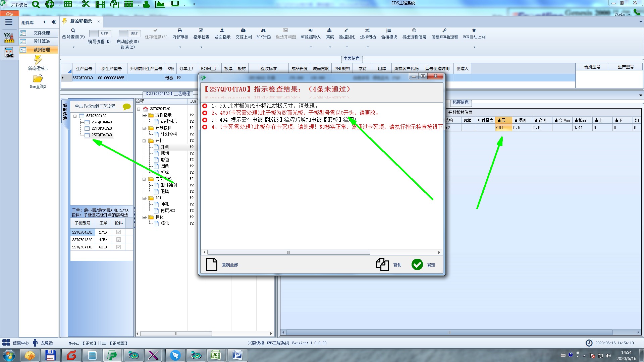The image size is (644, 362).
Task: Click the film strip icon in quick bar
Action: tap(100, 4)
